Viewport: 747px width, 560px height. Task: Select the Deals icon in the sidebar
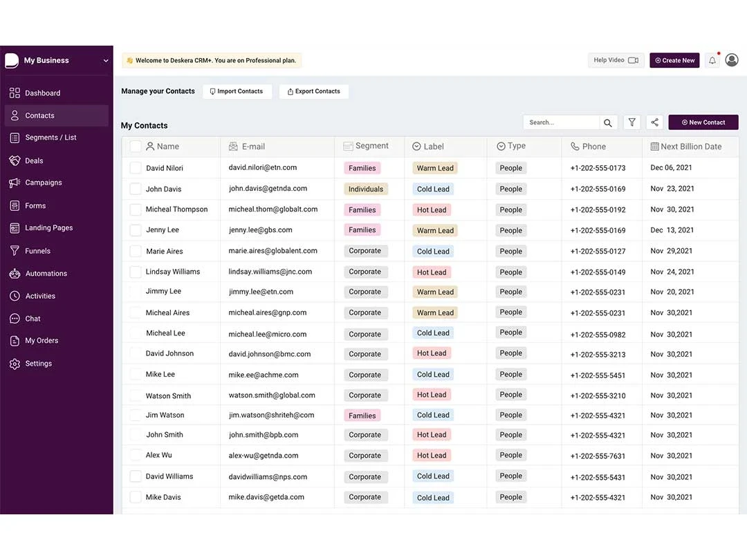15,160
